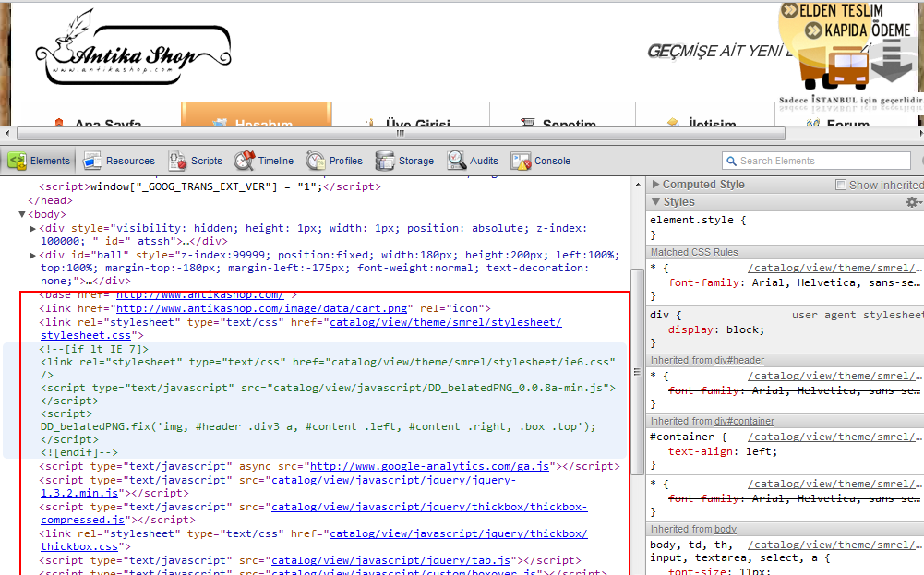Image resolution: width=924 pixels, height=575 pixels.
Task: Open the thickbox.css stylesheet link
Action: coord(459,533)
